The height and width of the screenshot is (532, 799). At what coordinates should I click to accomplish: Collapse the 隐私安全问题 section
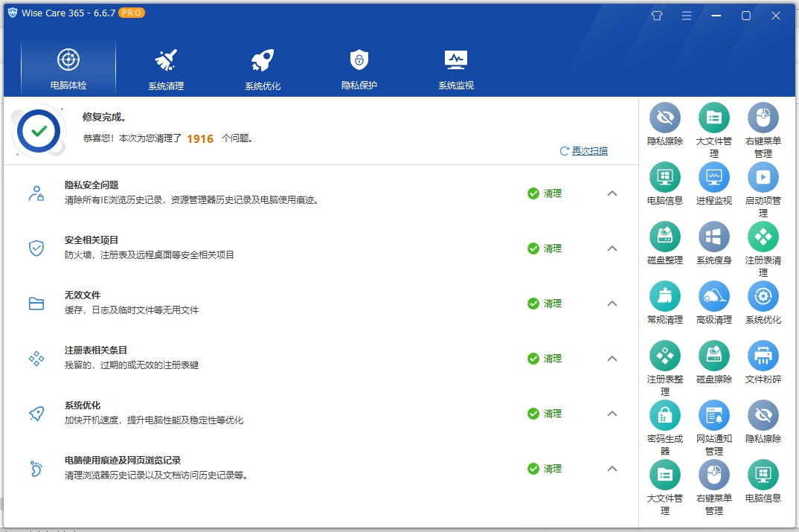pyautogui.click(x=612, y=193)
